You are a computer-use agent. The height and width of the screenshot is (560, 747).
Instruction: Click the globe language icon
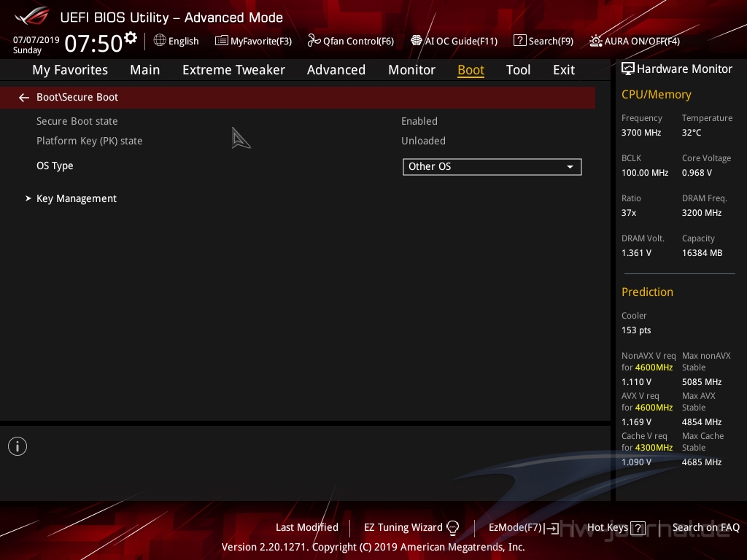coord(160,41)
